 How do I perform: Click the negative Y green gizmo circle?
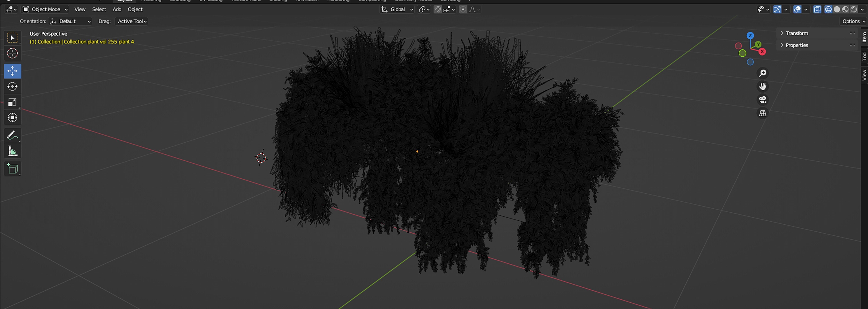coord(742,53)
